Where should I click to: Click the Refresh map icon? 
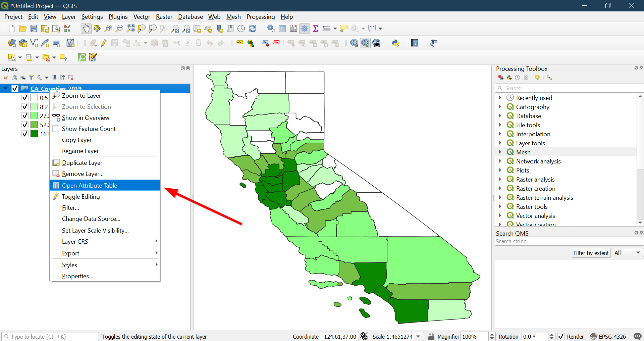(252, 29)
